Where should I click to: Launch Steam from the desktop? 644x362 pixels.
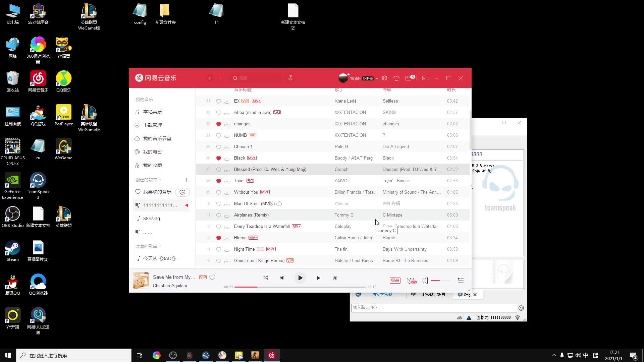coord(13,251)
